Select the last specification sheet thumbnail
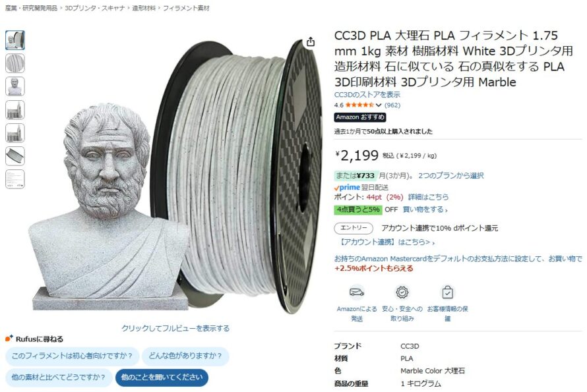 (15, 179)
